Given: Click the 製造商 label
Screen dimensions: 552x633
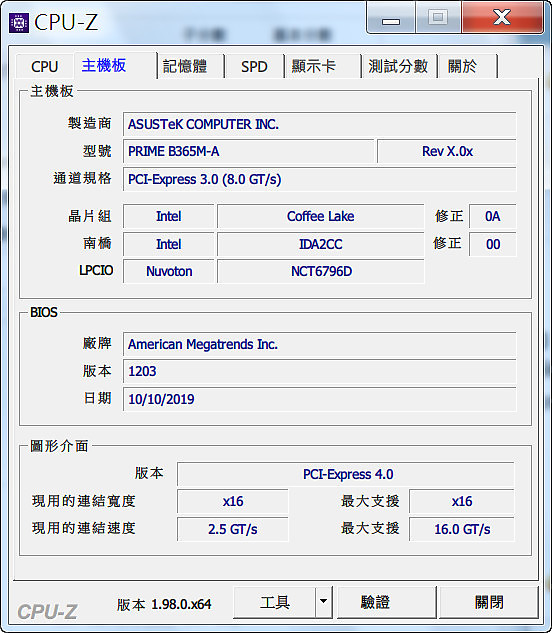Looking at the screenshot, I should click(x=89, y=123).
